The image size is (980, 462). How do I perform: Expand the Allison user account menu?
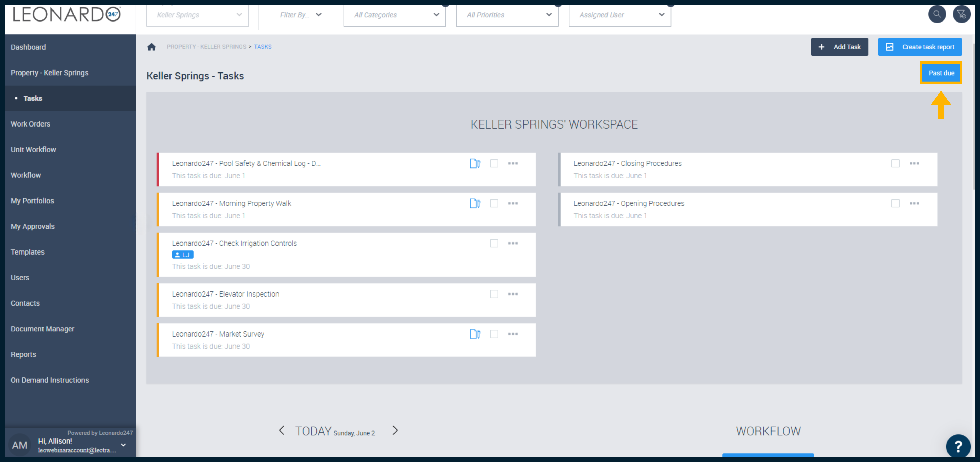coord(123,445)
